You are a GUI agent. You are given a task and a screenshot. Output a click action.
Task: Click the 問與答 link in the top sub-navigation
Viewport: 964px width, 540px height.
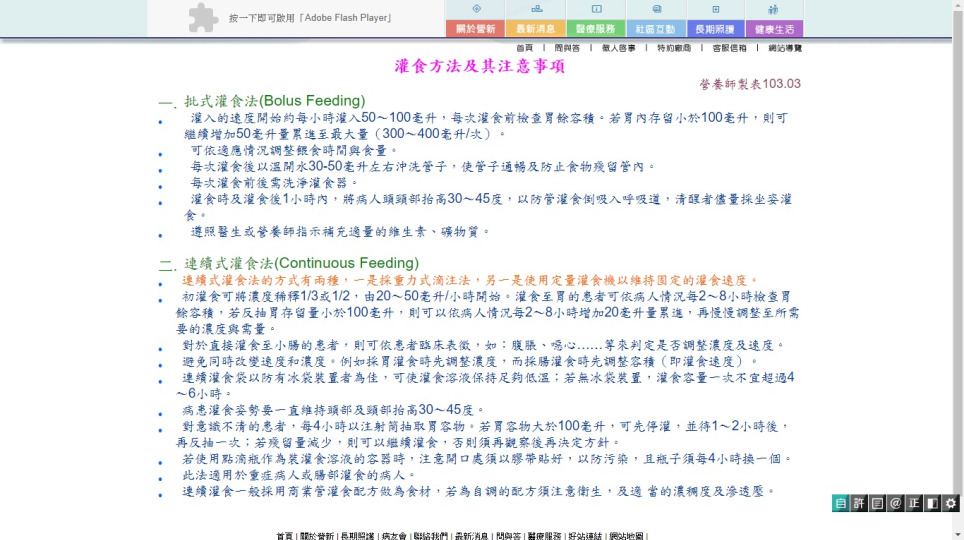point(567,48)
